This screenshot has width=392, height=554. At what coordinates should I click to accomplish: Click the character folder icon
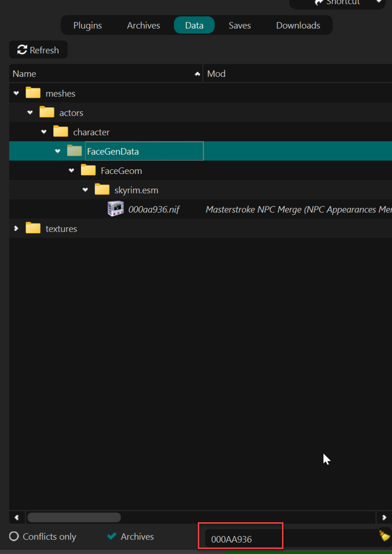[61, 132]
